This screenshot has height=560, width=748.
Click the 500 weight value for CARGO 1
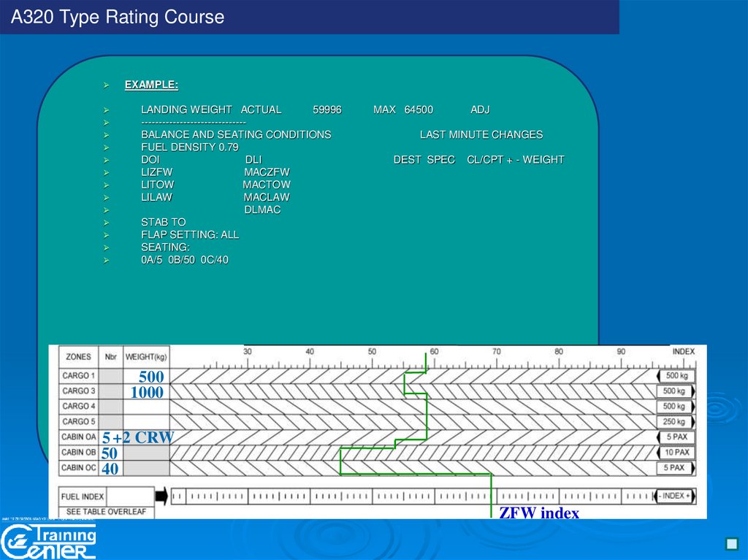point(151,377)
